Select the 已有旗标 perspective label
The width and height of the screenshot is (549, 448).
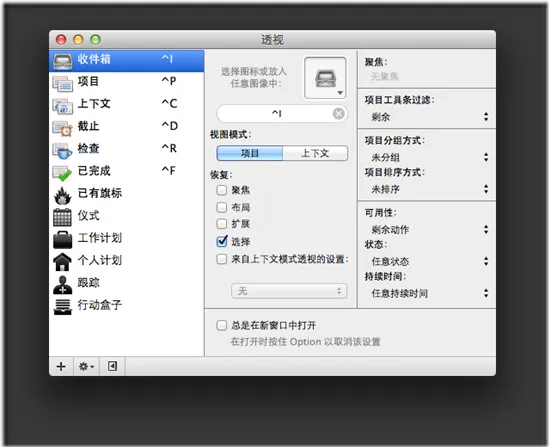pos(100,193)
